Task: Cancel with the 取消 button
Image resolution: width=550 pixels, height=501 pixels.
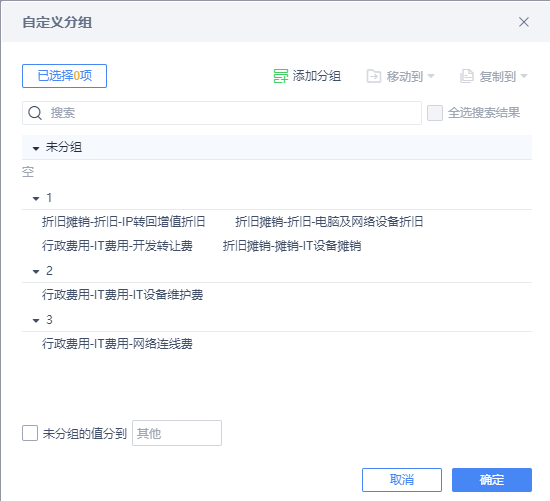Action: click(x=402, y=480)
